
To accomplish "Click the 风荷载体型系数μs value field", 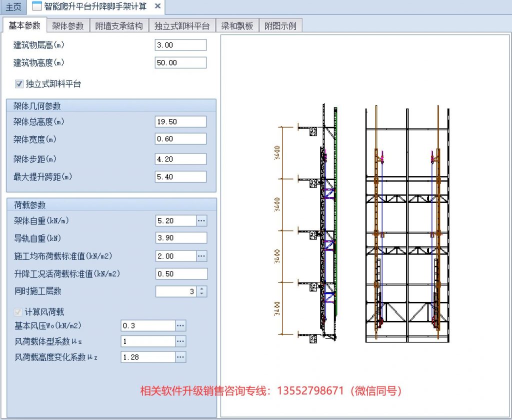I will (148, 341).
